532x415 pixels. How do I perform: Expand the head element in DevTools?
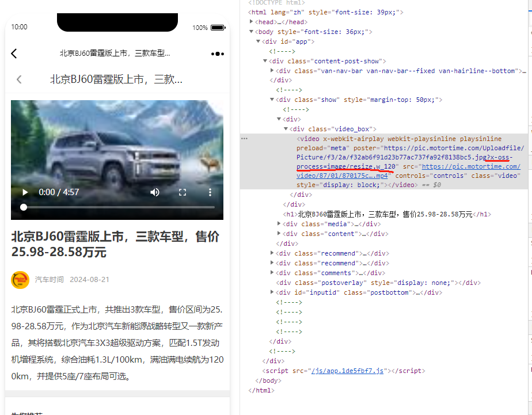(252, 22)
